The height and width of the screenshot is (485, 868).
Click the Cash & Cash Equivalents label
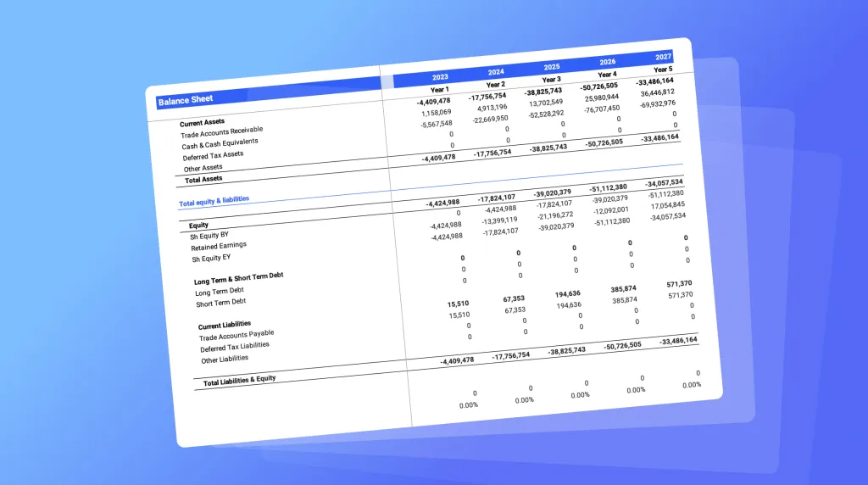(x=220, y=143)
